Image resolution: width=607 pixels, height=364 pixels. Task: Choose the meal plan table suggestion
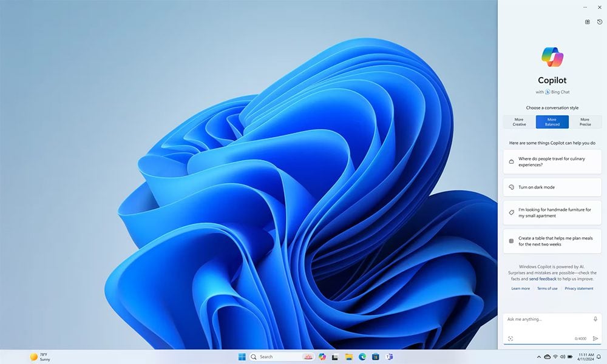click(552, 241)
